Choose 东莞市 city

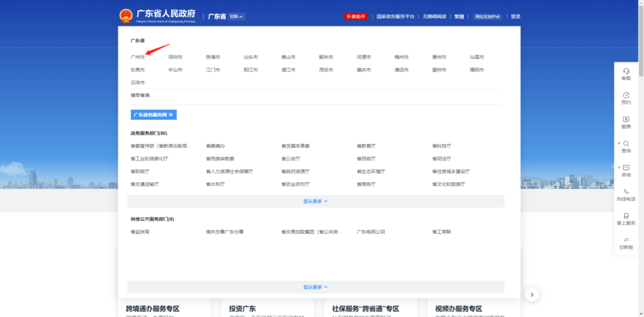coord(138,70)
